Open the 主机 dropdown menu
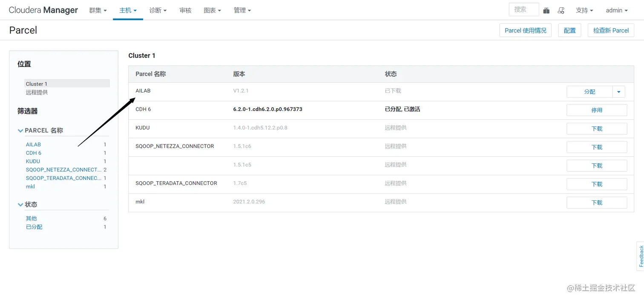Screen dimensions: 644x301 click(128, 10)
